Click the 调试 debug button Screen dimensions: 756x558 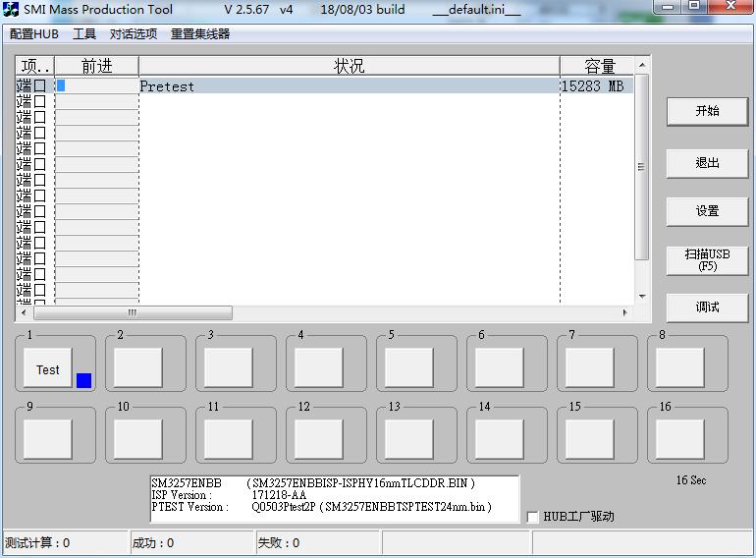[x=707, y=307]
